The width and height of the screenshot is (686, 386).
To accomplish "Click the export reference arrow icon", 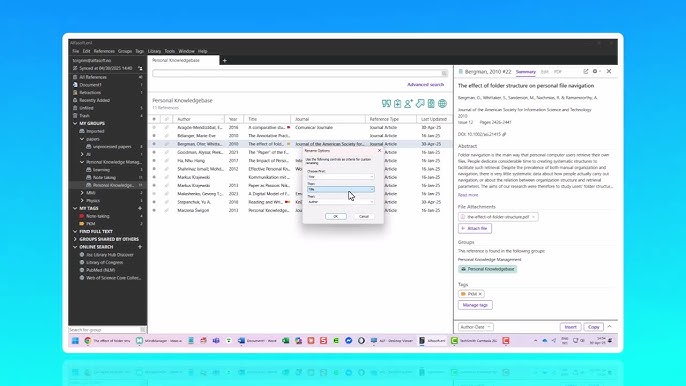I will pyautogui.click(x=420, y=104).
